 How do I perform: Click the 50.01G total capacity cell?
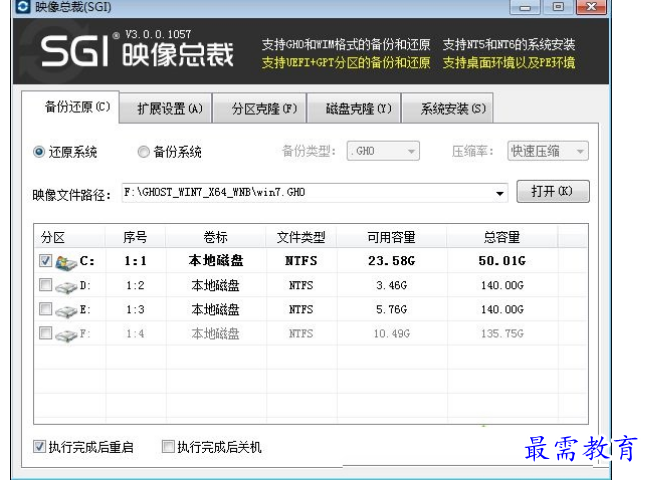[x=502, y=261]
